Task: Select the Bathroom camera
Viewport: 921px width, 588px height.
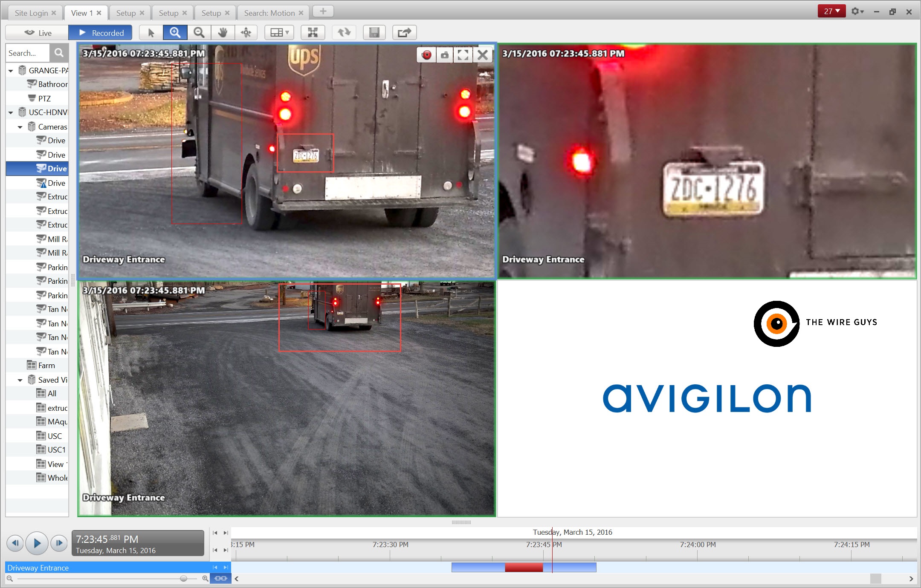Action: (48, 84)
